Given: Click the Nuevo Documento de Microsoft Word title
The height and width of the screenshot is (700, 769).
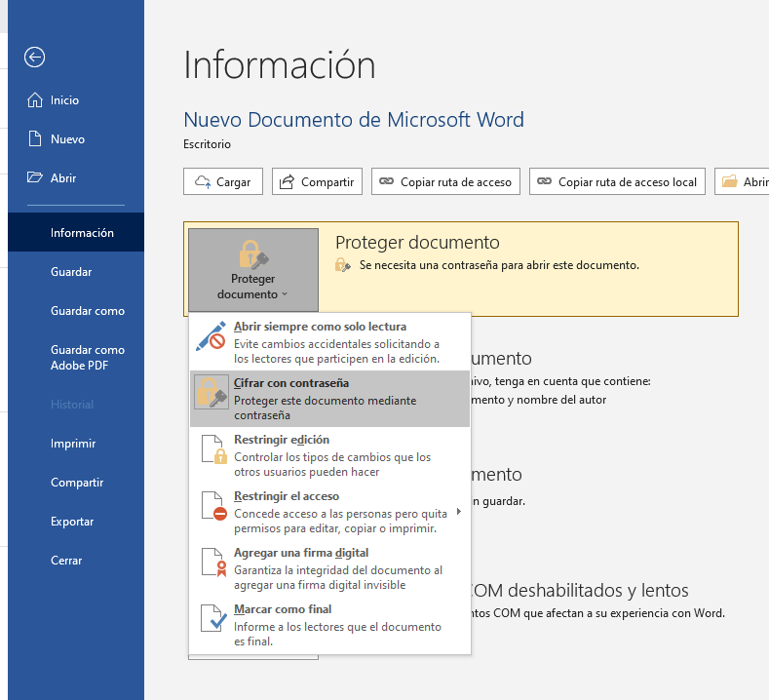Looking at the screenshot, I should [x=354, y=120].
